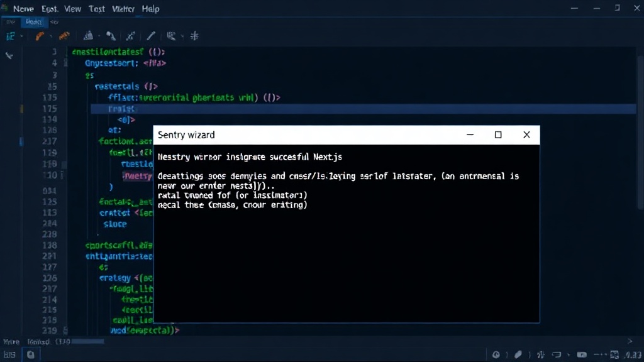Click the first status bar item at bottom-left
This screenshot has height=362, width=644.
9,354
